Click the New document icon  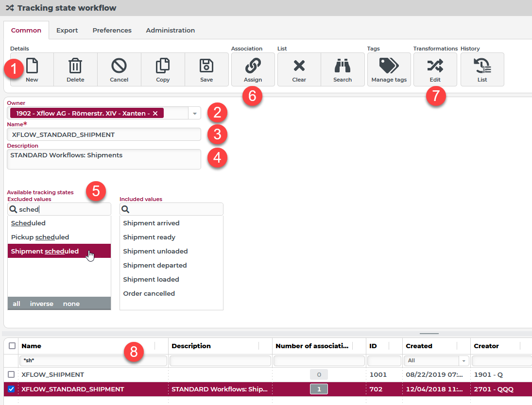point(32,66)
